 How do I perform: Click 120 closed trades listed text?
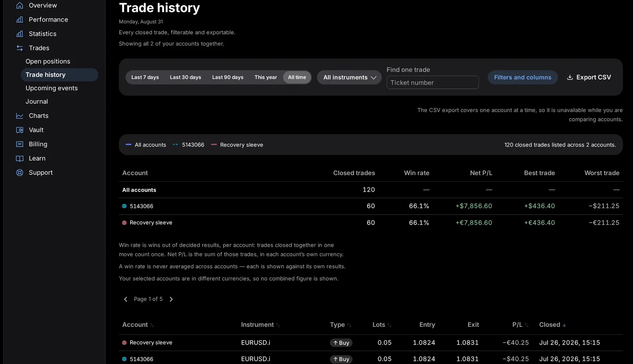(x=560, y=145)
